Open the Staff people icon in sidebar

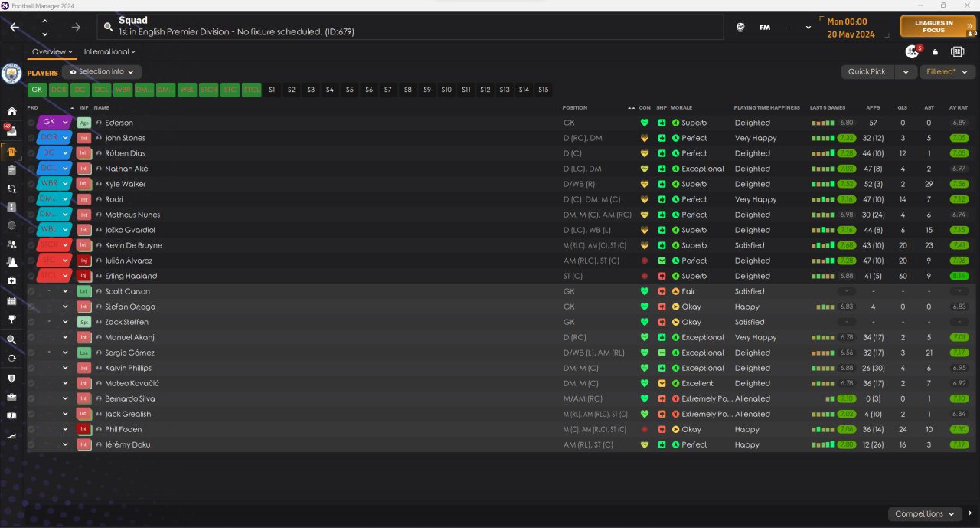coord(11,244)
